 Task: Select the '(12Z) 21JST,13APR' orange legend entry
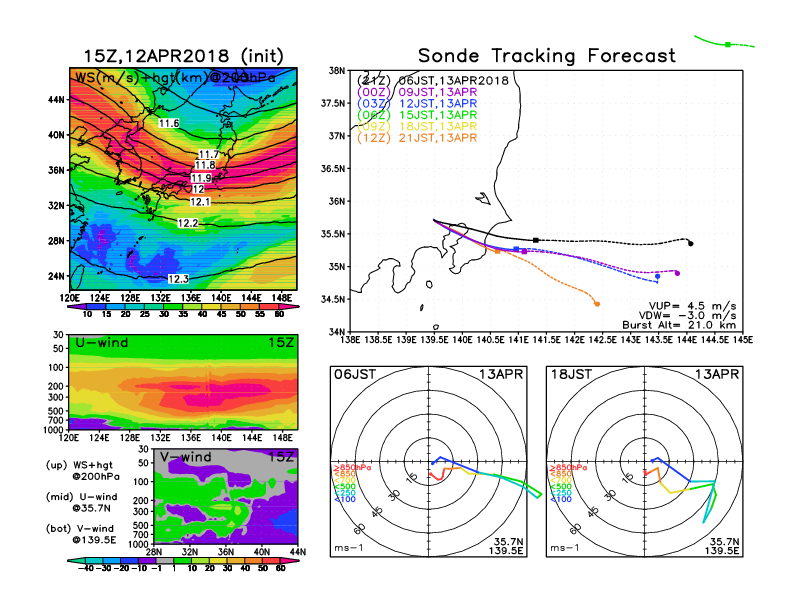click(417, 138)
